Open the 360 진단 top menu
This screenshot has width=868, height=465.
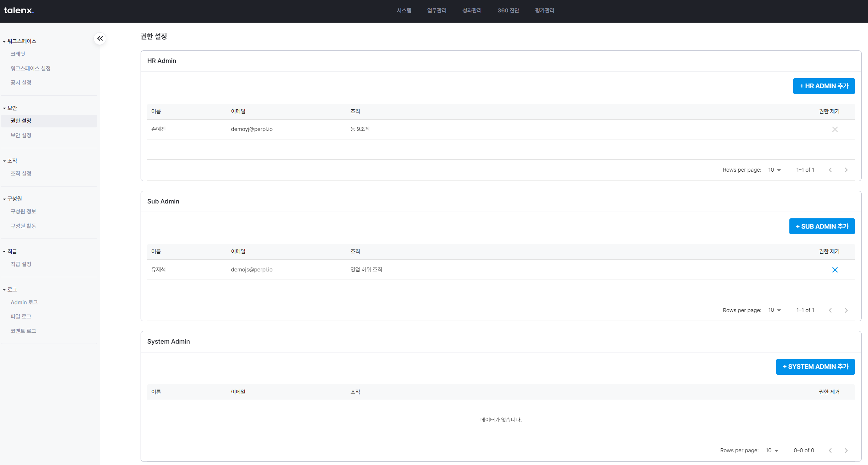click(x=508, y=10)
